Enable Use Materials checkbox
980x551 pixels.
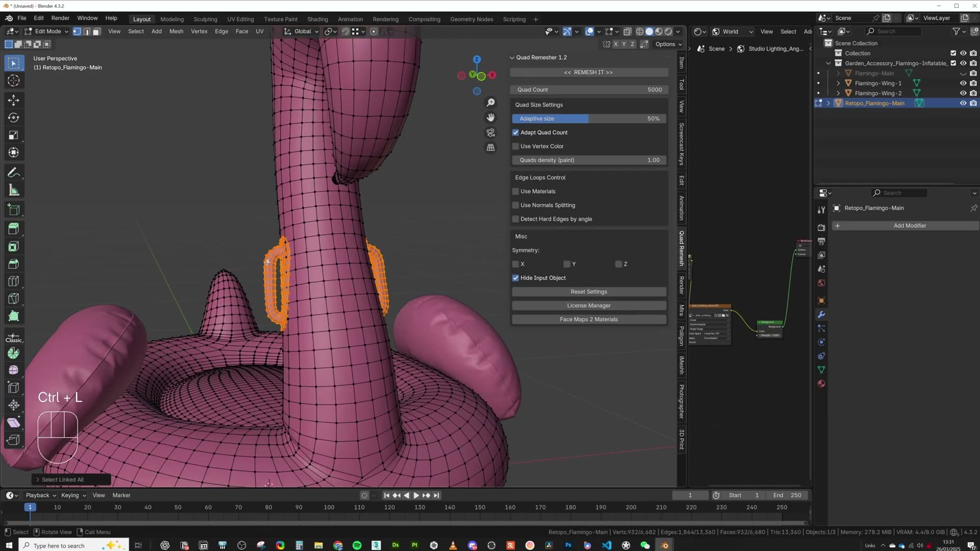click(516, 191)
